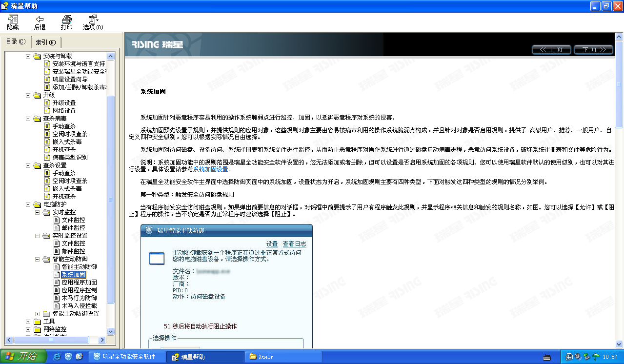Open 邮件监控 under 实时监控设置
This screenshot has height=364, width=624.
(x=73, y=251)
